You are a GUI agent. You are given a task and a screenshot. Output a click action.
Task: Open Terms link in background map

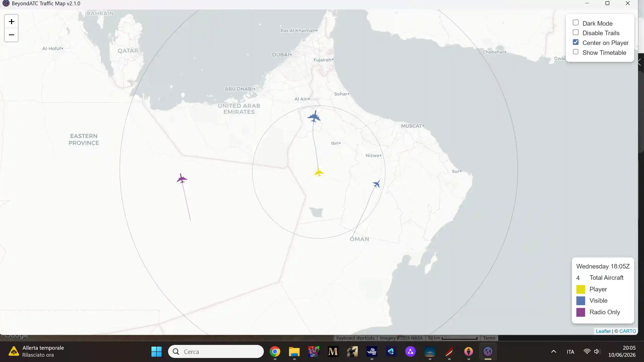pyautogui.click(x=489, y=338)
